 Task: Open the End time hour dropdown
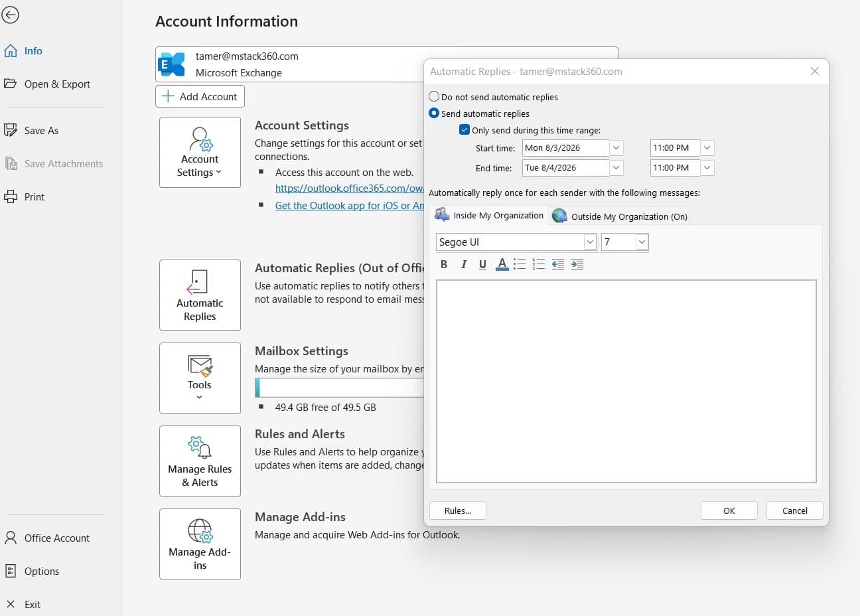point(707,168)
